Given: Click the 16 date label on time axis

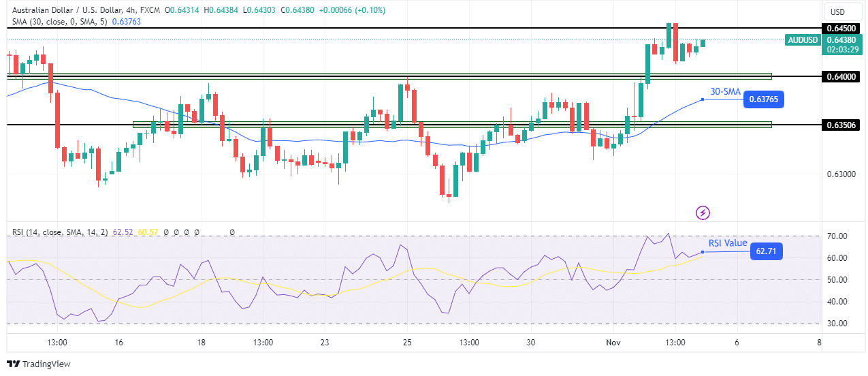Looking at the screenshot, I should point(118,342).
